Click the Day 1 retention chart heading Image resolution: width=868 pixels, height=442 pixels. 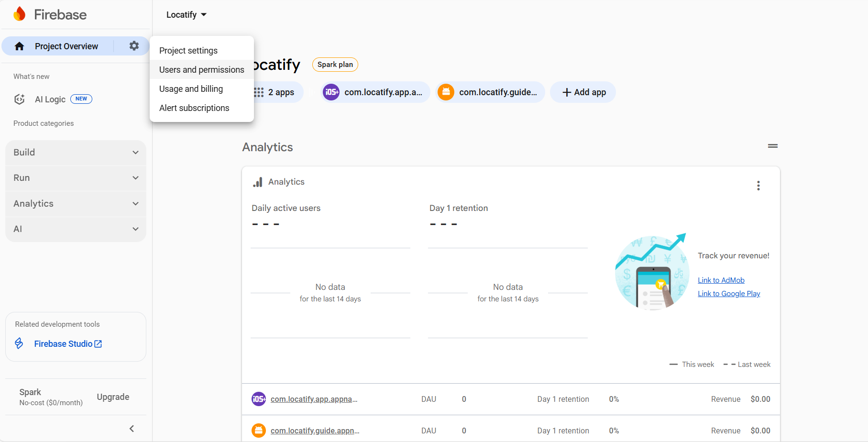coord(459,208)
